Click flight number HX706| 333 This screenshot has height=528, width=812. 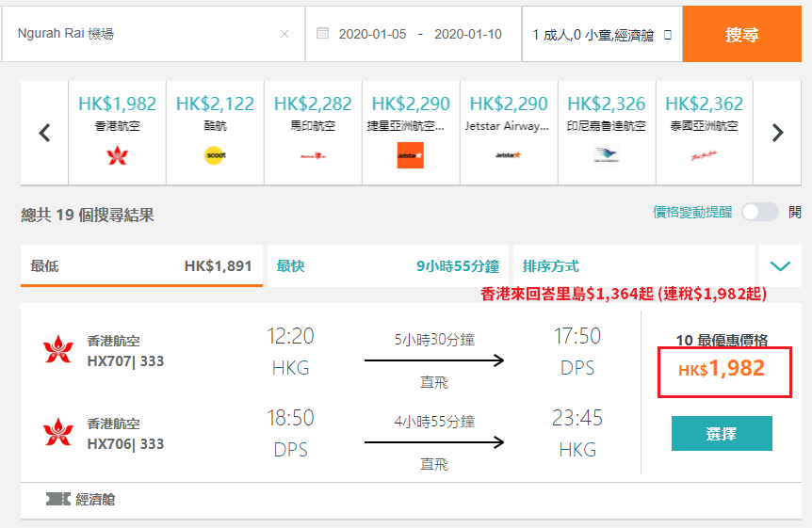125,444
